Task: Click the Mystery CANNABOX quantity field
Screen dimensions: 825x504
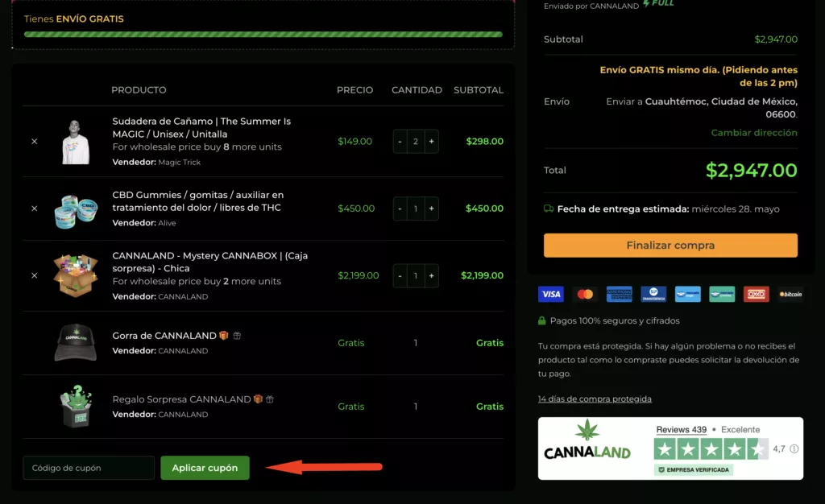Action: [x=416, y=275]
